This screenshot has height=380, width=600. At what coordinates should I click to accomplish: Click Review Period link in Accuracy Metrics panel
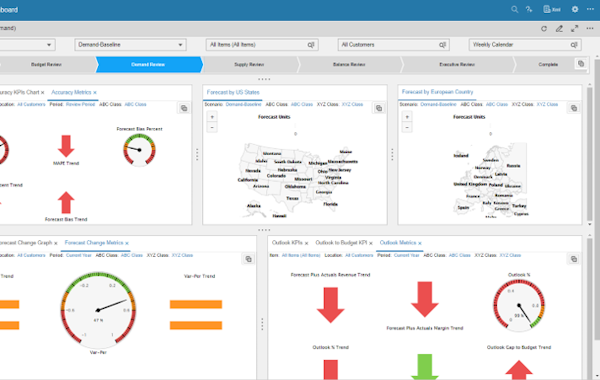(x=80, y=104)
